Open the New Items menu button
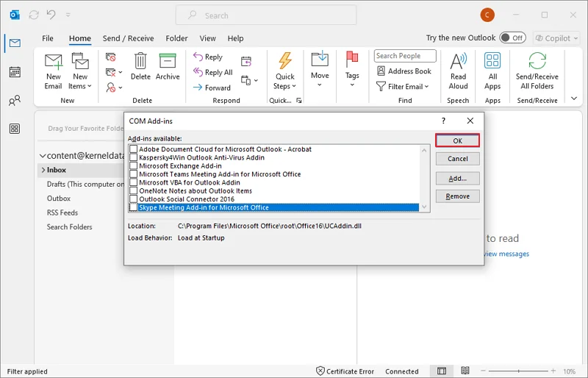Viewport: 588px width, 378px height. click(x=80, y=71)
